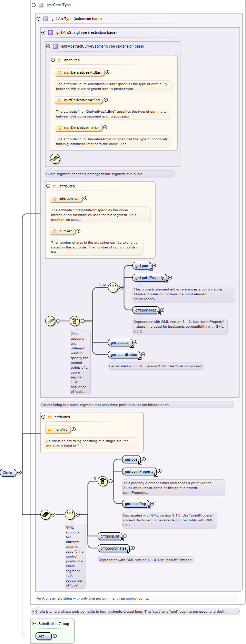Image resolution: width=246 pixels, height=644 pixels.
Task: Select the numDerivativeInterior attribute box
Action: 78,128
